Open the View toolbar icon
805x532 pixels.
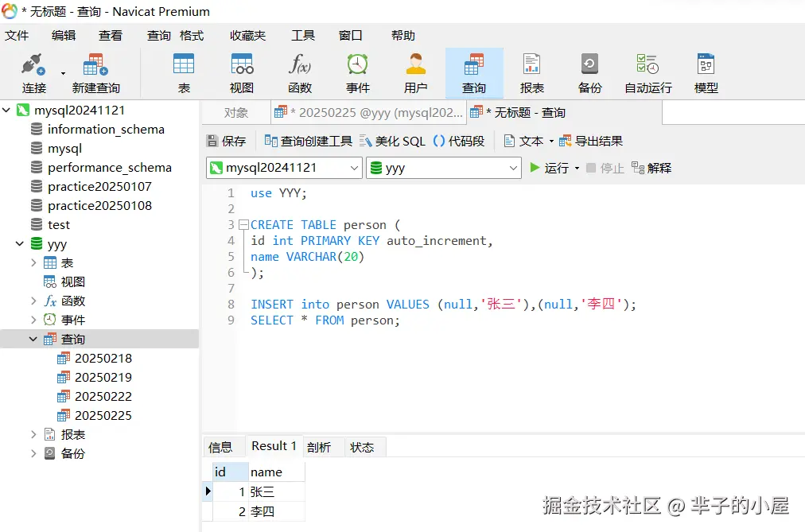tap(242, 64)
